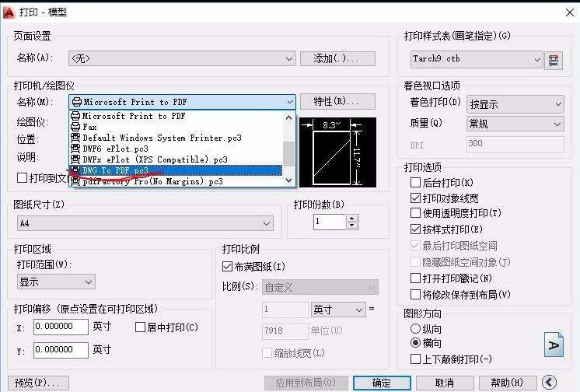Open 帮助 help button
580x392 pixels.
pyautogui.click(x=508, y=383)
